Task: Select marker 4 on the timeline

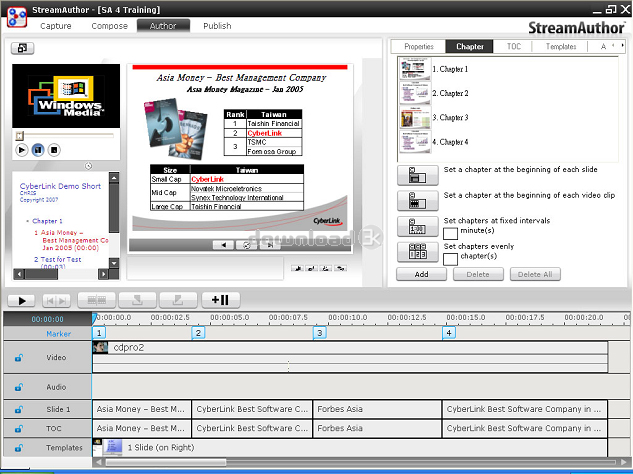Action: [x=449, y=333]
